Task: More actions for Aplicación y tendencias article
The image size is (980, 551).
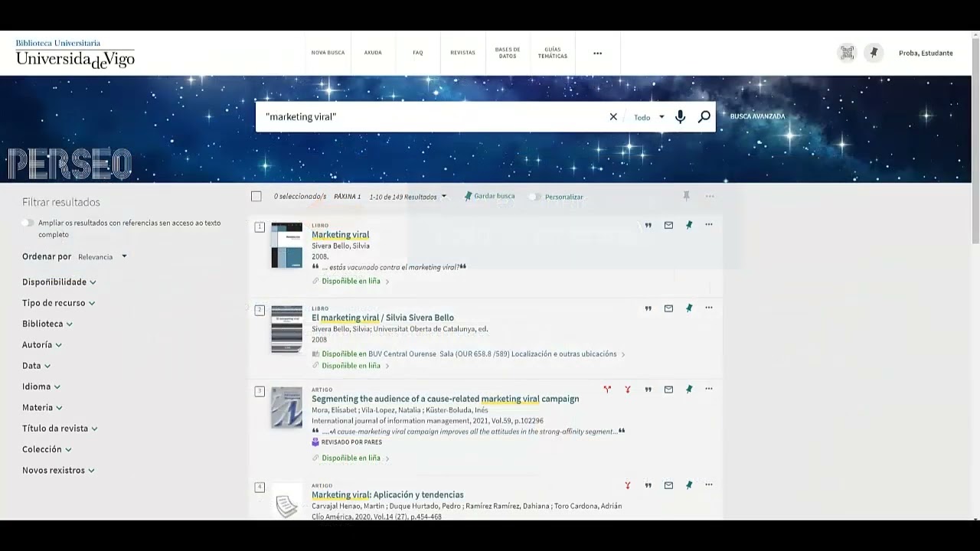Action: click(709, 485)
